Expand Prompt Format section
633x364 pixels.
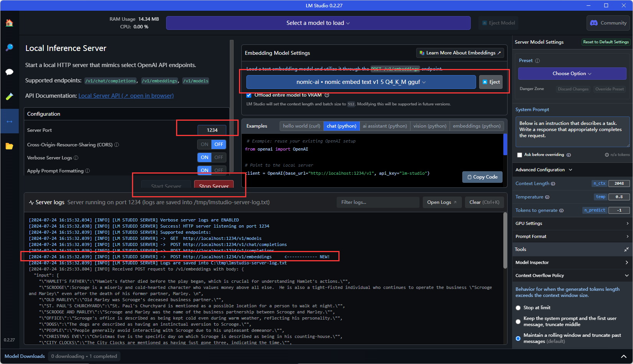(572, 236)
